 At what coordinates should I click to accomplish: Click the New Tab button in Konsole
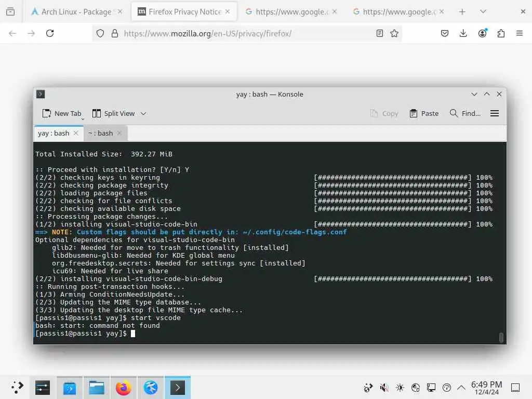[x=62, y=113]
